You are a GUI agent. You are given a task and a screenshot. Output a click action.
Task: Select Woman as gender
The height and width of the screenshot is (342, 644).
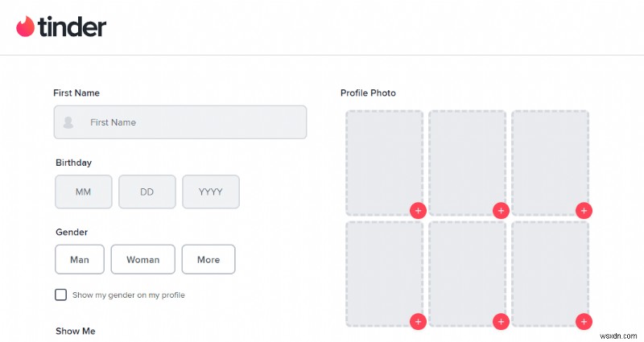pyautogui.click(x=142, y=260)
